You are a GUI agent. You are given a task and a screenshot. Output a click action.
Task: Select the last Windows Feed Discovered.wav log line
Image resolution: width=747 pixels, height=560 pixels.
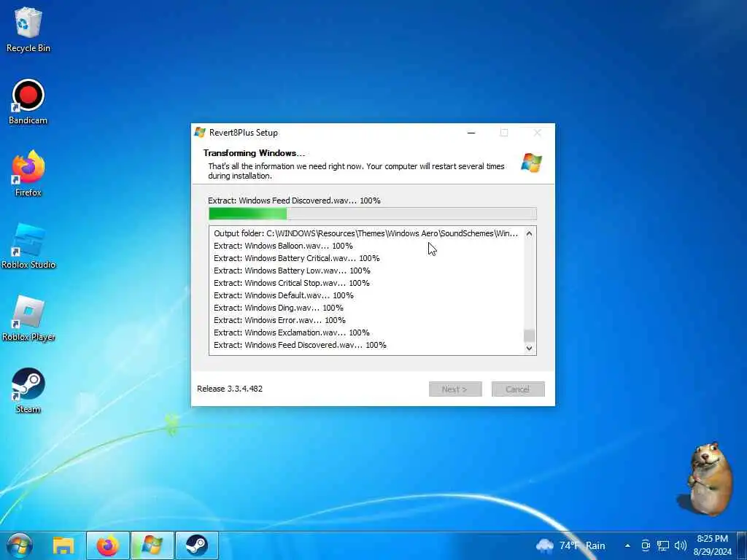(300, 345)
